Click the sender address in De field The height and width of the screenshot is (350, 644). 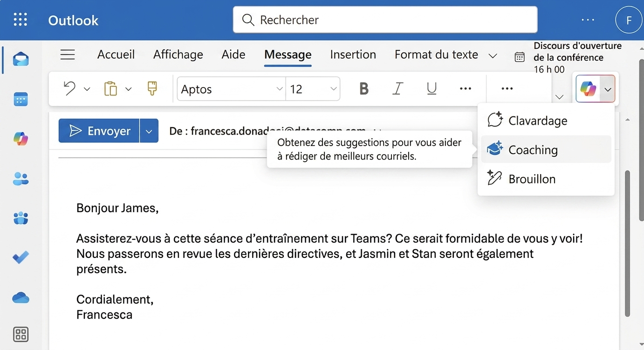tap(278, 131)
